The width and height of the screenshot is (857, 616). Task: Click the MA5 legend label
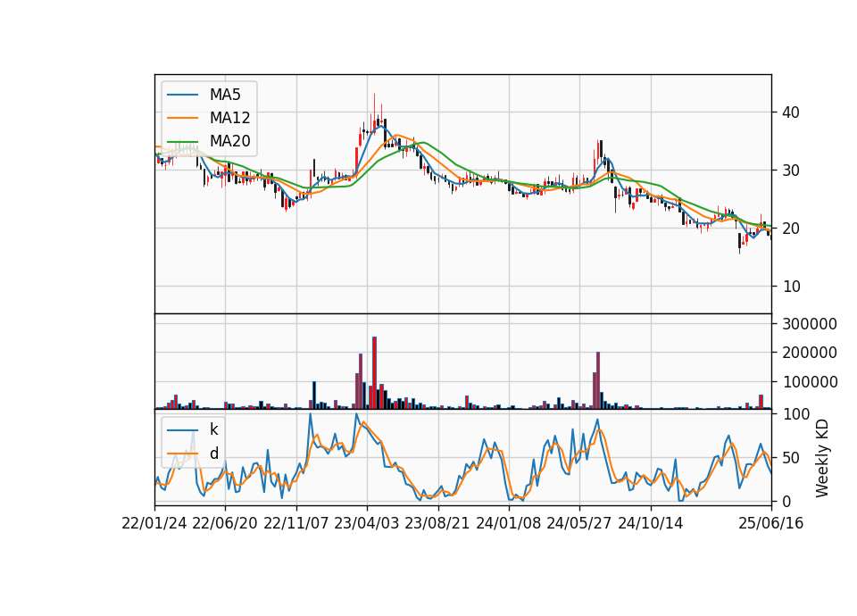pyautogui.click(x=225, y=95)
